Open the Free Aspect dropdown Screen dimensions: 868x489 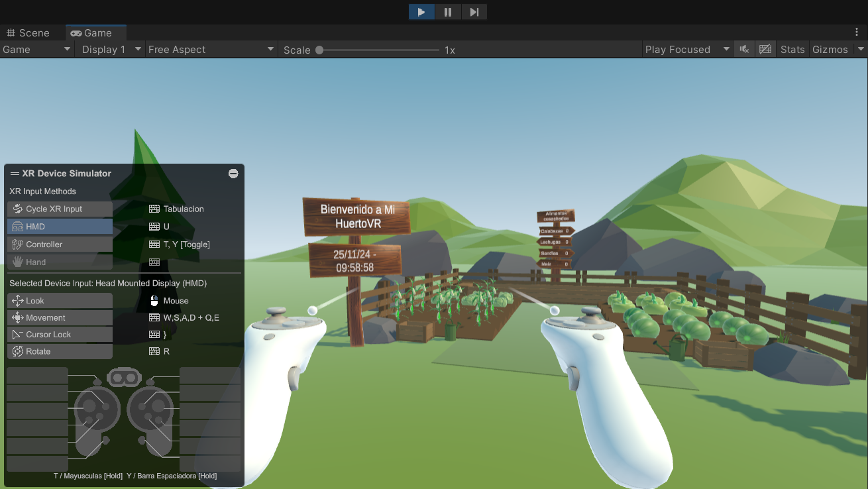click(211, 50)
